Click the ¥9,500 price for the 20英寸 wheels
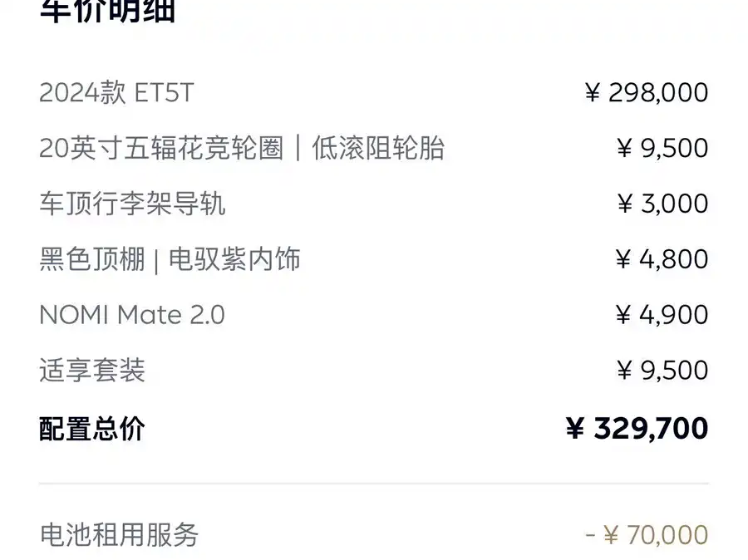This screenshot has width=748, height=560. coord(662,149)
